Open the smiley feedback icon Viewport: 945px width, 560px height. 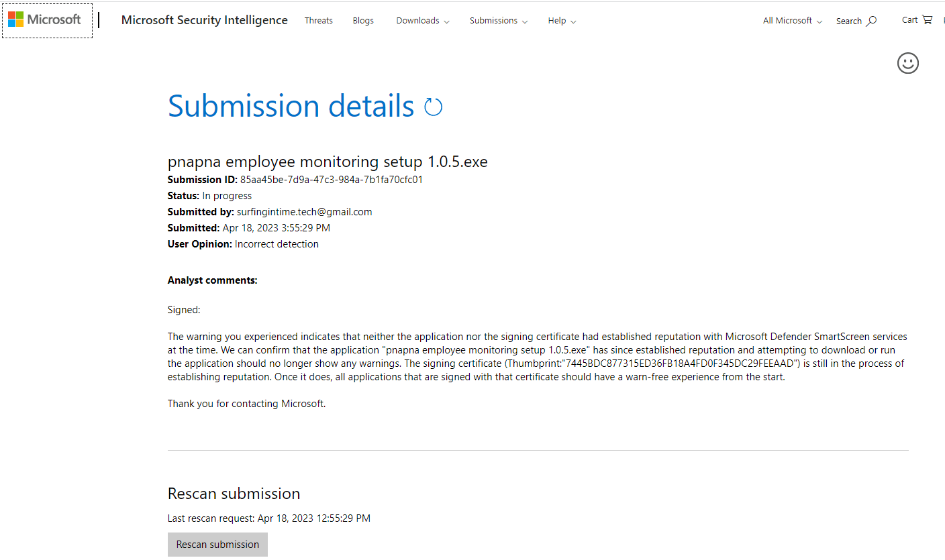908,63
